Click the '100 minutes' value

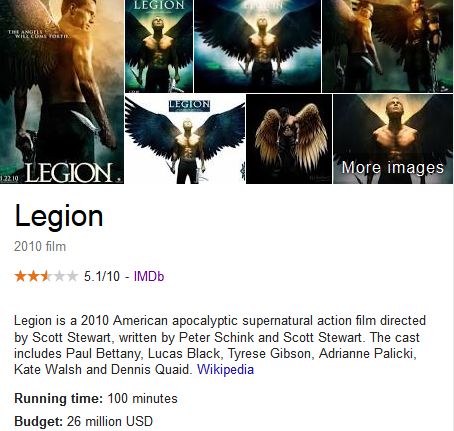[x=143, y=399]
